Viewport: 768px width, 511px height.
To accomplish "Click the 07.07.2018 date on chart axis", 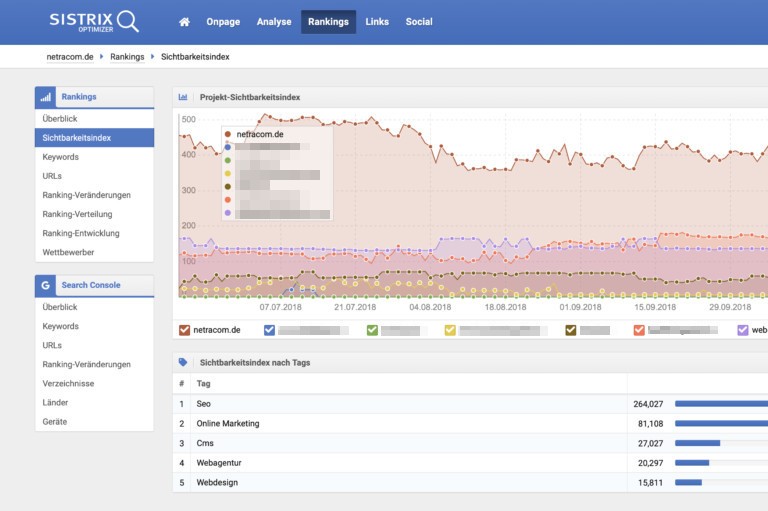I will point(281,307).
